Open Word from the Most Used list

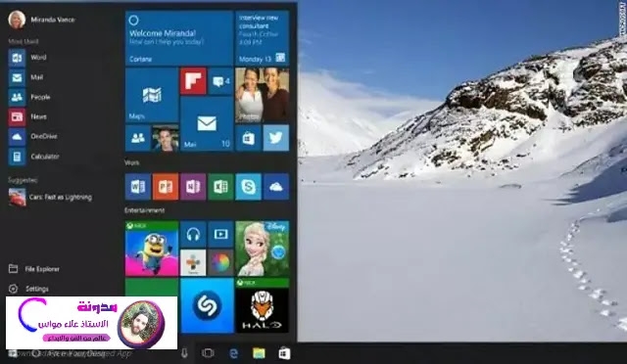27,58
